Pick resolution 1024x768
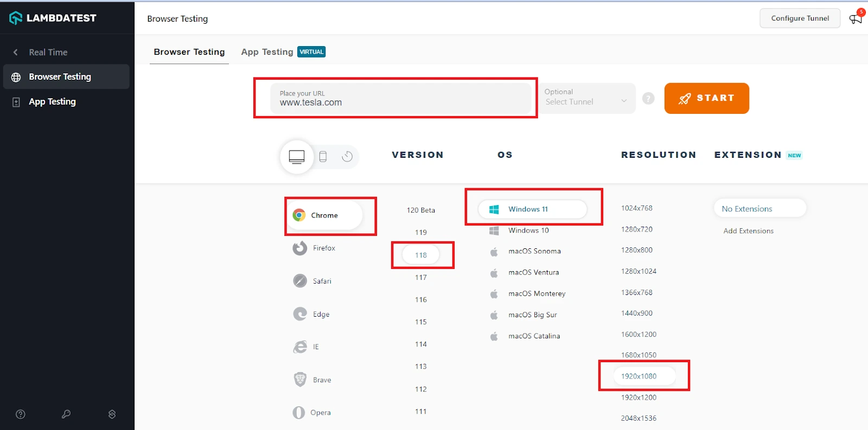 pyautogui.click(x=637, y=208)
